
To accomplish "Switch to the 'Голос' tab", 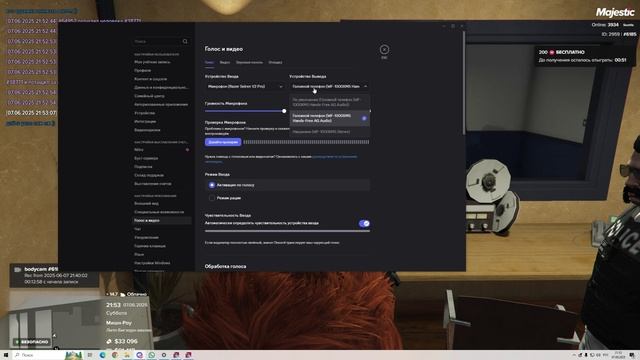I will click(x=209, y=62).
